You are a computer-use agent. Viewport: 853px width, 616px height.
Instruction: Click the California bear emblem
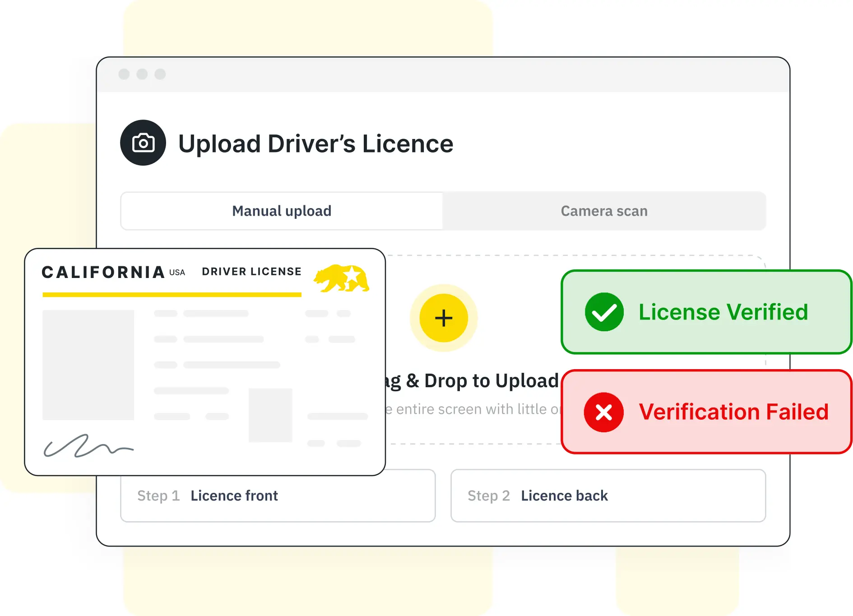coord(341,278)
